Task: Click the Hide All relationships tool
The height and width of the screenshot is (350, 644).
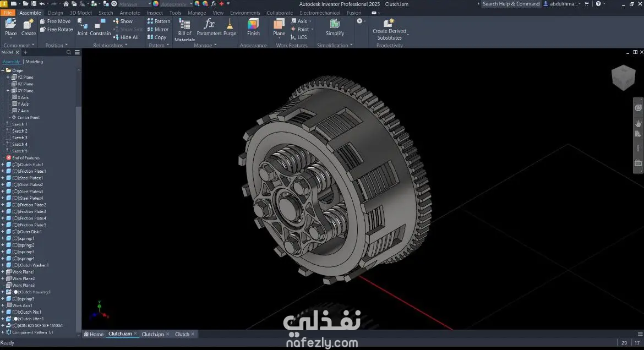Action: (125, 37)
